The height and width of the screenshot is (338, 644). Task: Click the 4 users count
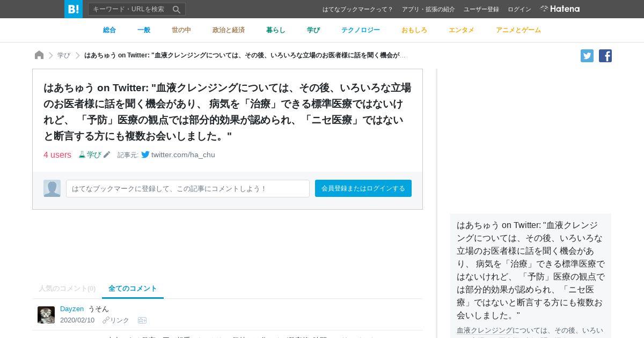click(x=57, y=155)
